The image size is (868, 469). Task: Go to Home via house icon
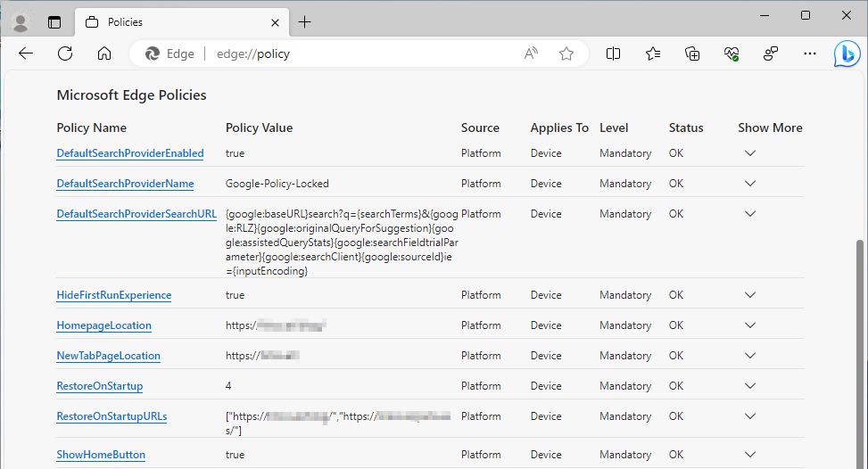(x=104, y=53)
